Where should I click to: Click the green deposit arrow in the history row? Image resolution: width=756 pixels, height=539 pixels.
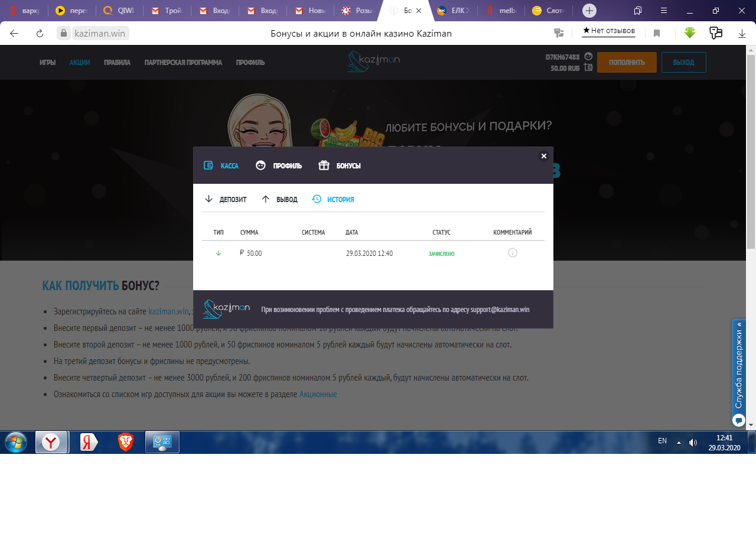pos(219,253)
